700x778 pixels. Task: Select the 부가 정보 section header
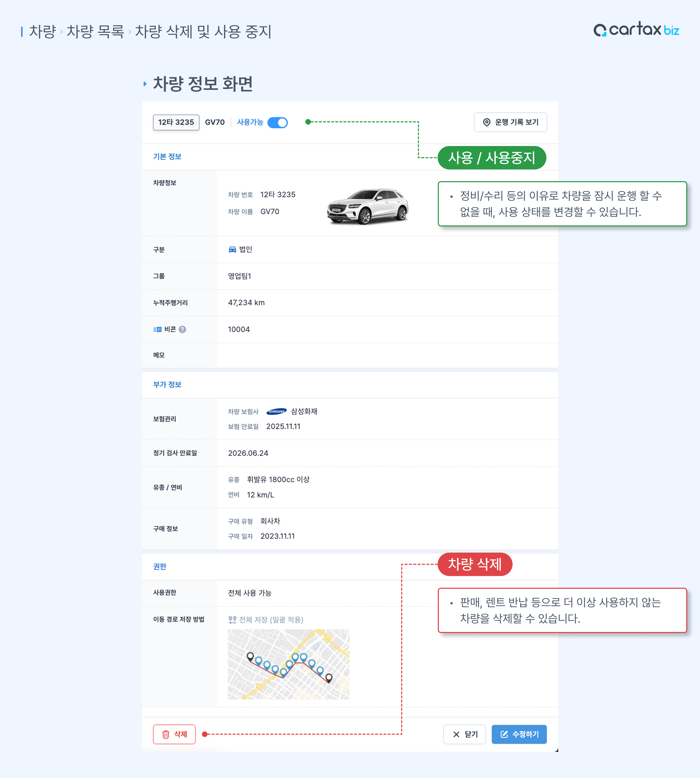(167, 384)
